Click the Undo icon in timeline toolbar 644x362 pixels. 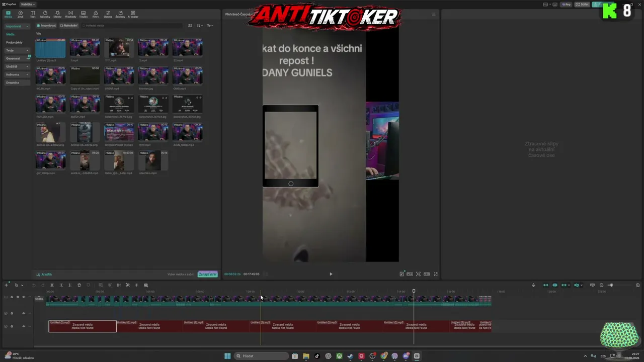[34, 285]
